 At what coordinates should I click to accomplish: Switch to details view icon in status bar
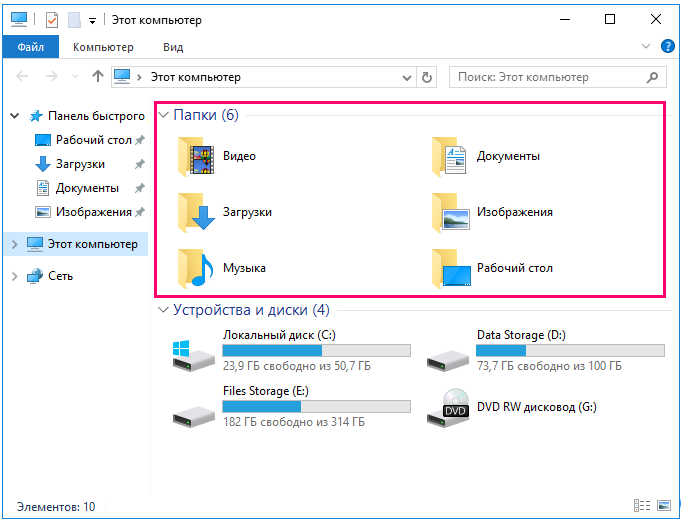(642, 506)
